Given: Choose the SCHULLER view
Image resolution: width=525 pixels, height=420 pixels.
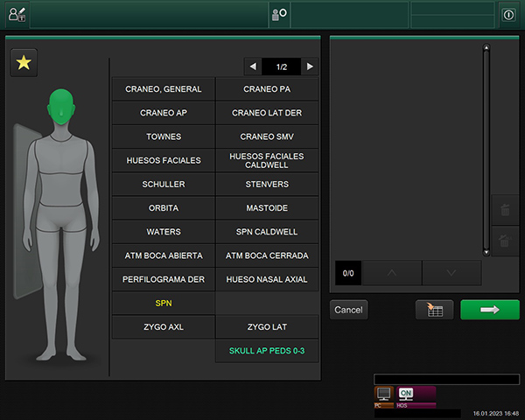Looking at the screenshot, I should click(x=164, y=185).
